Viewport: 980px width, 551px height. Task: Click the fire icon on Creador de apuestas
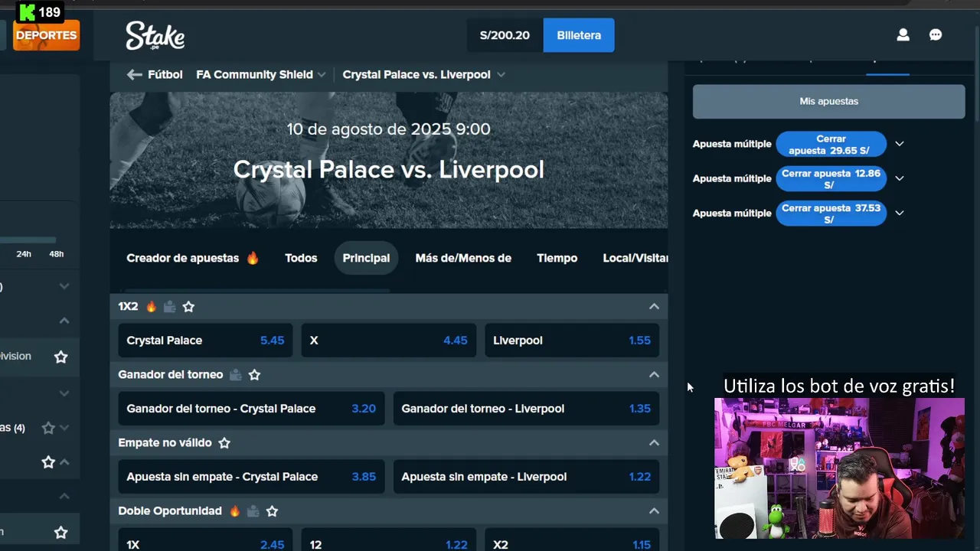(x=253, y=258)
